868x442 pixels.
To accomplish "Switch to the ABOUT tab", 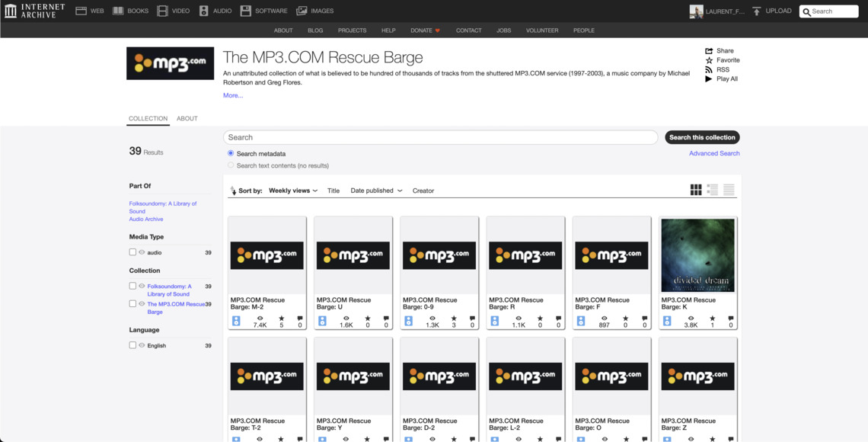I will (x=187, y=118).
